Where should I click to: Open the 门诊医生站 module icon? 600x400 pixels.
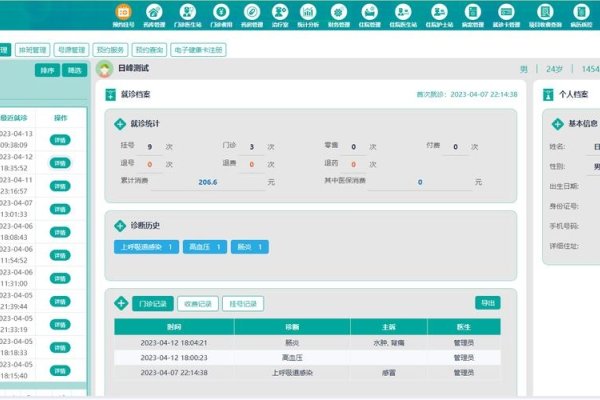tap(188, 12)
